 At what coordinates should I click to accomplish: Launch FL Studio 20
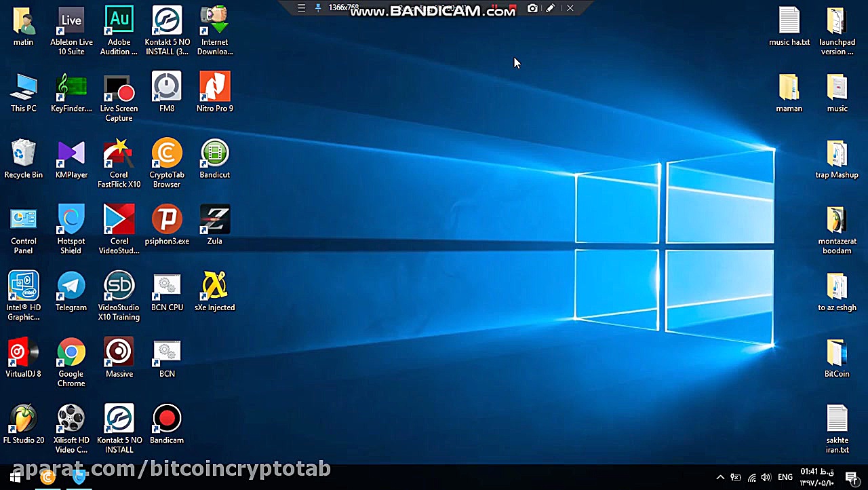(x=23, y=419)
